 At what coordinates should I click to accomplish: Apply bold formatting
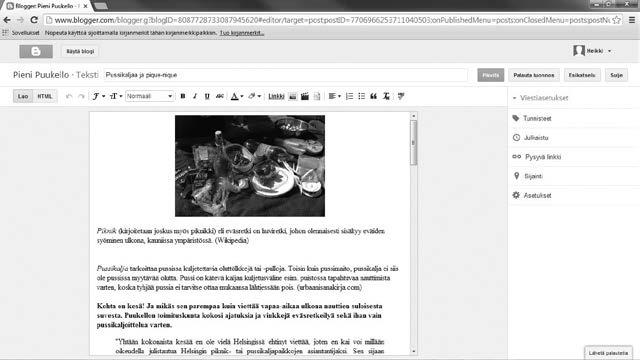pos(183,96)
